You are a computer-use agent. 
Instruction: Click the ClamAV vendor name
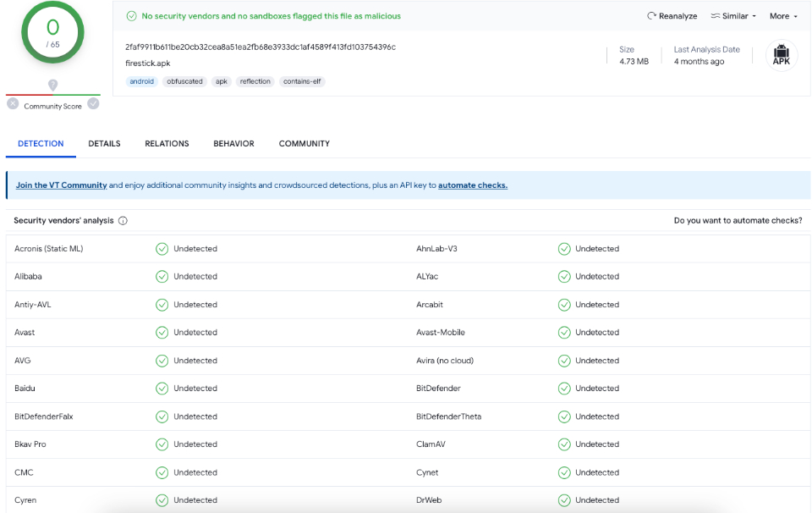[x=431, y=444]
